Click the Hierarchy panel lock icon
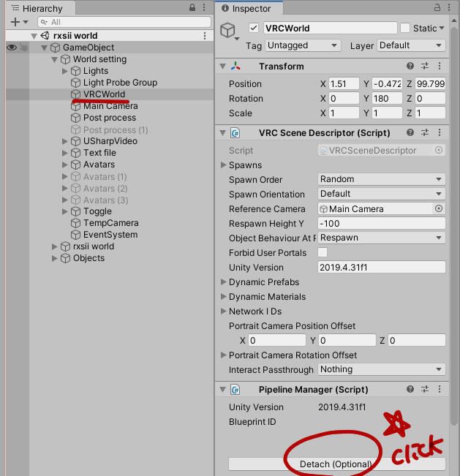The image size is (460, 476). 192,8
